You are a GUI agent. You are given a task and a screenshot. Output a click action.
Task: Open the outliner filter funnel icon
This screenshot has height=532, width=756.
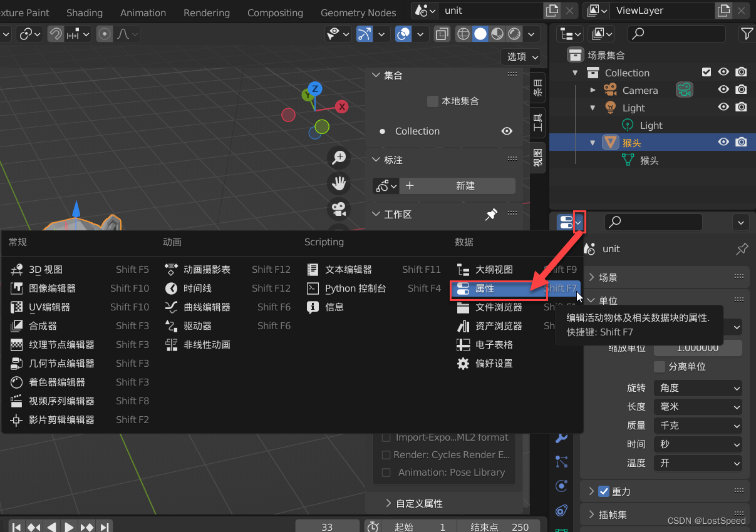747,33
